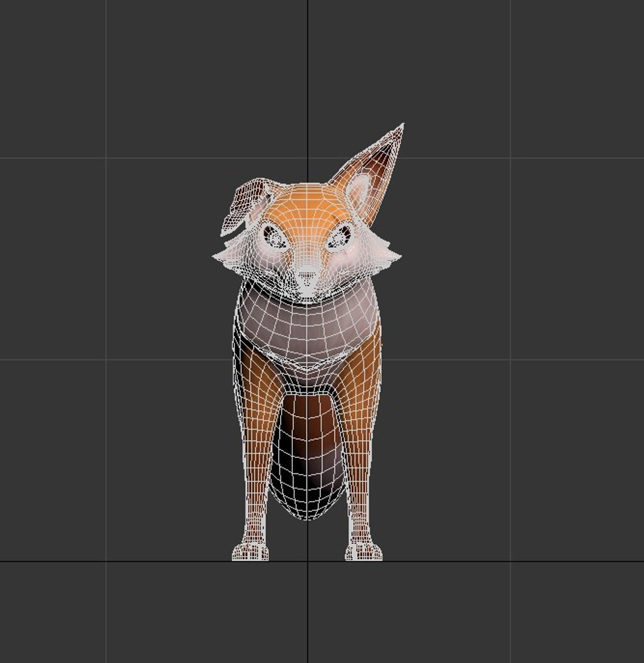Screen dimensions: 644x663
Task: Select the white chest fur mesh
Action: click(x=308, y=328)
